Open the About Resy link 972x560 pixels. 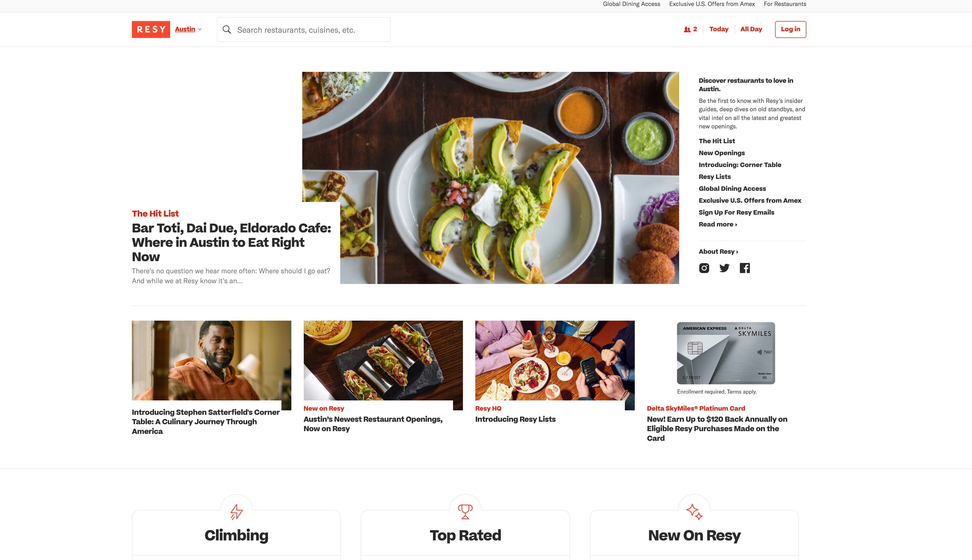pos(718,252)
